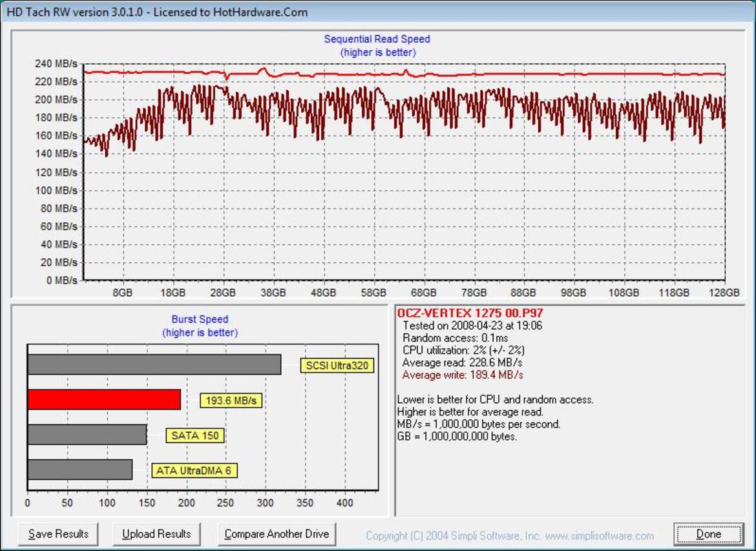Click the HD Tach RW title bar
This screenshot has width=756, height=551.
coord(378,12)
